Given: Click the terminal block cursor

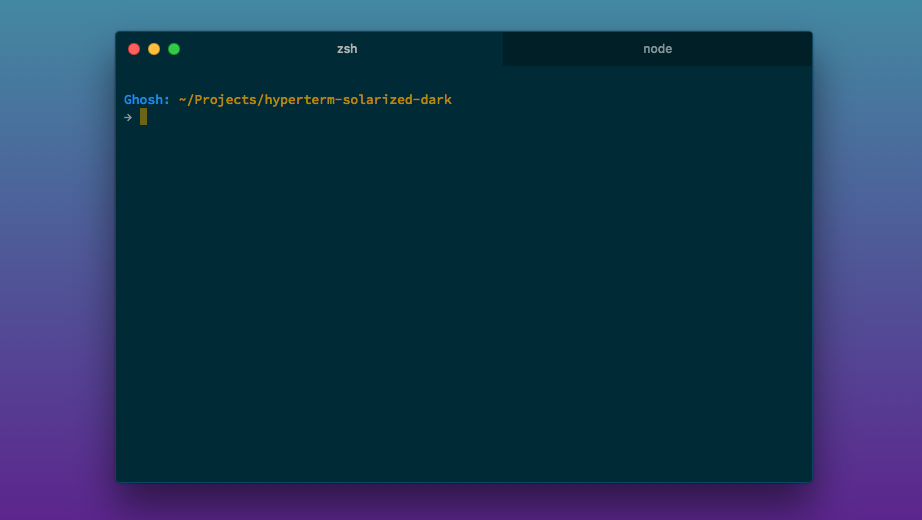Looking at the screenshot, I should [143, 116].
